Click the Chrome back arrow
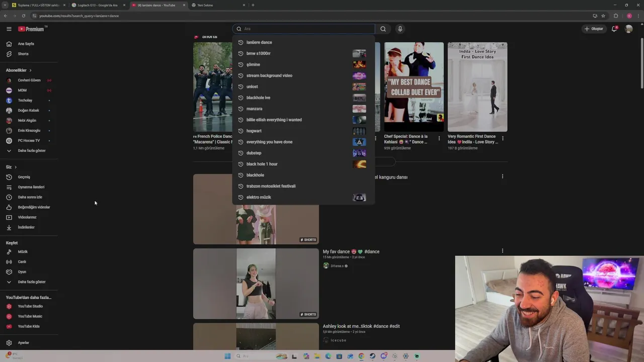The height and width of the screenshot is (362, 644). pos(6,16)
